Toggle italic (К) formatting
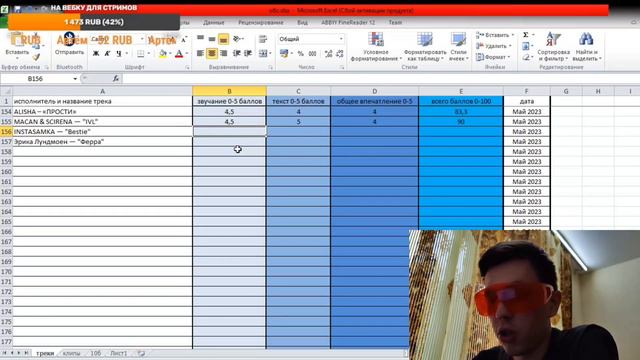640x360 pixels. pyautogui.click(x=107, y=53)
